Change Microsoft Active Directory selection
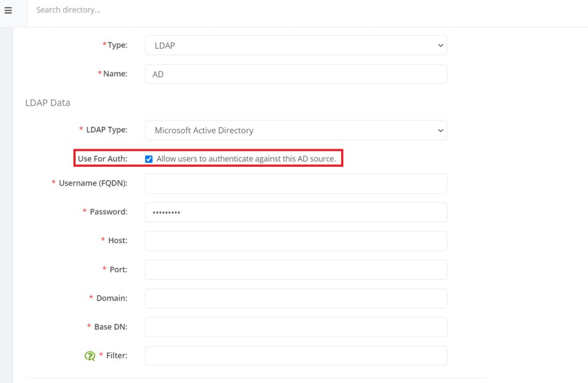Image resolution: width=588 pixels, height=383 pixels. tap(296, 130)
